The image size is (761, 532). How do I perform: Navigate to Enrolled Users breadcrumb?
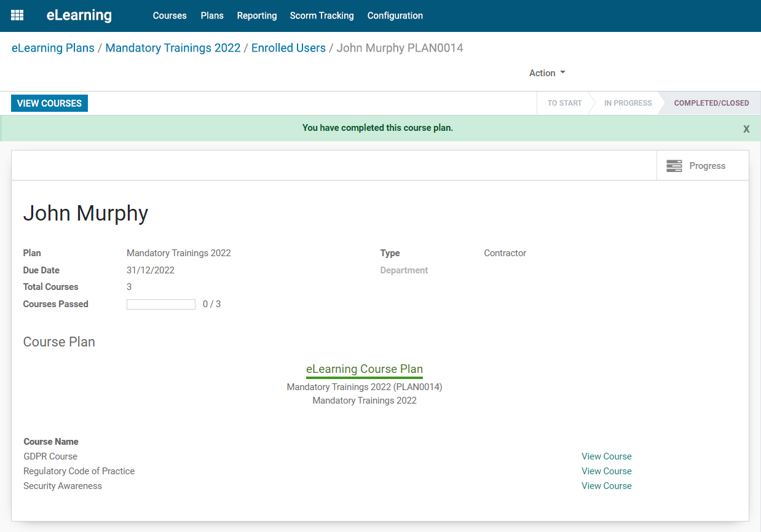tap(288, 48)
